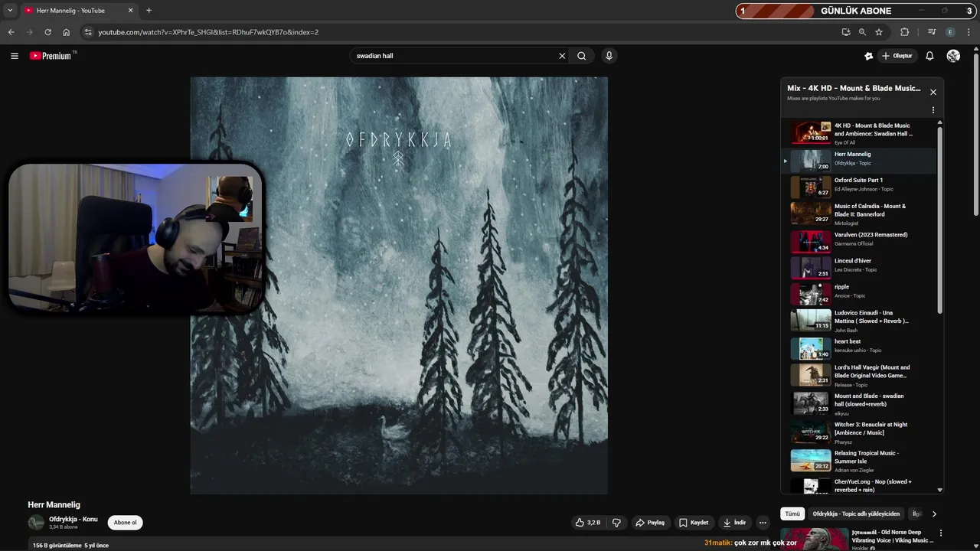Open the Chrome three-dot menu
The height and width of the screenshot is (551, 980).
click(969, 32)
